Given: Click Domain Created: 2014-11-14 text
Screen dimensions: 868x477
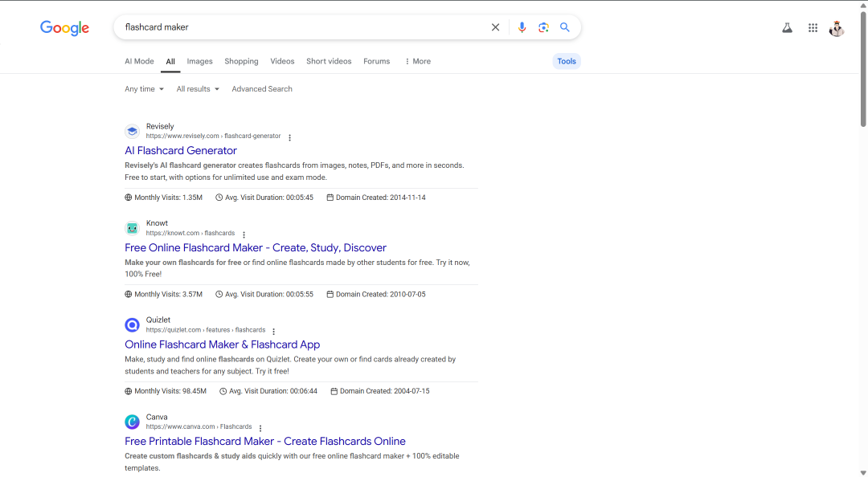Looking at the screenshot, I should 381,198.
